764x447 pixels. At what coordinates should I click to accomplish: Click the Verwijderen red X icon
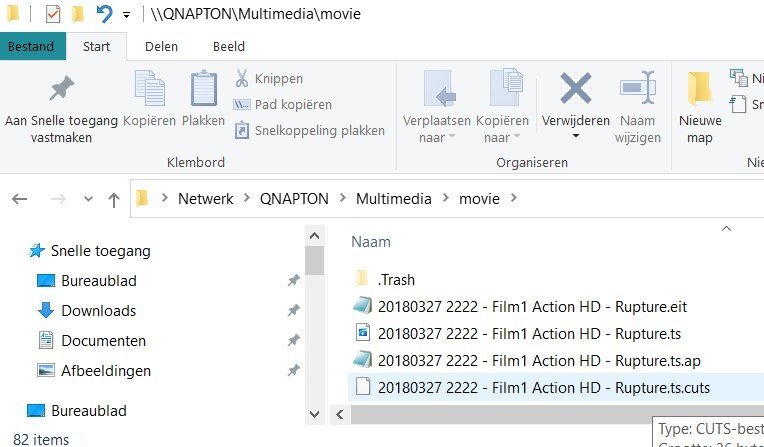point(575,89)
